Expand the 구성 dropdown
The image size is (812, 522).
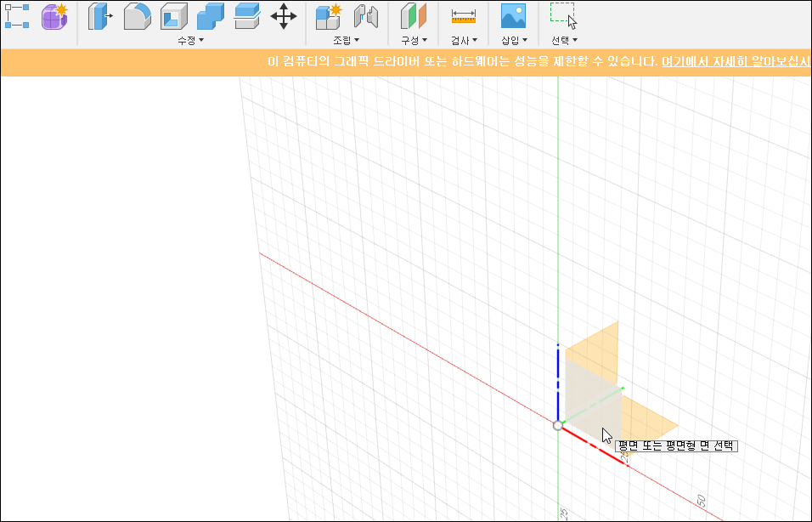(x=414, y=40)
